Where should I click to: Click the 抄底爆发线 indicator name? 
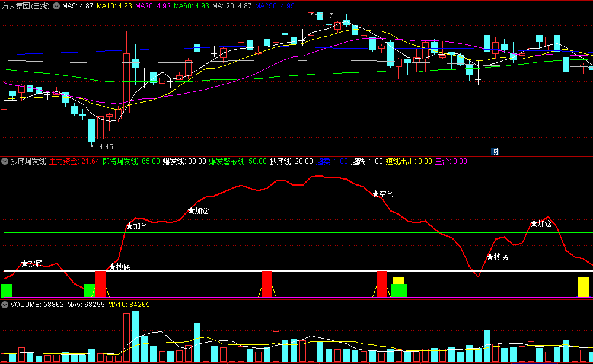click(28, 161)
